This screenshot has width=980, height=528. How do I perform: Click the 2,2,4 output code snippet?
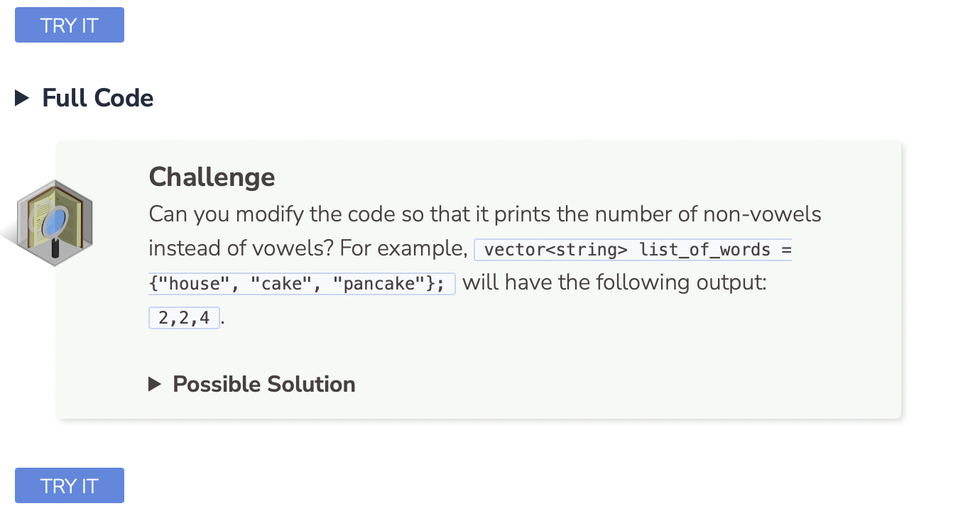[185, 318]
